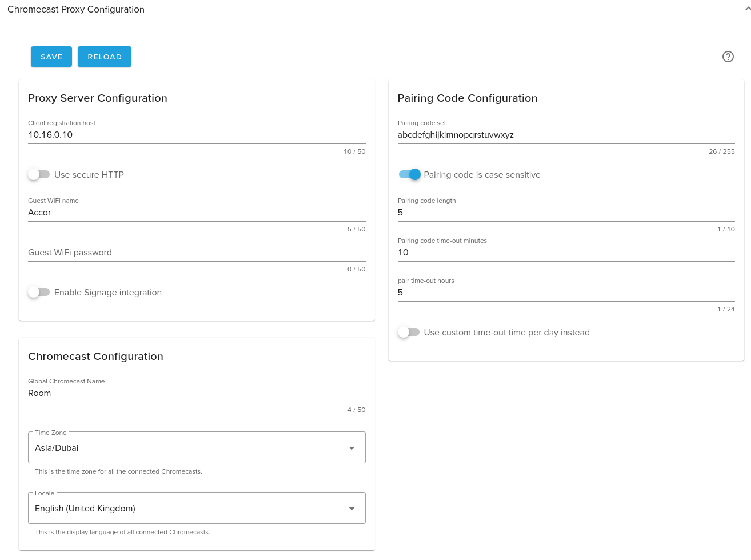Edit the Pairing code set field

pos(566,135)
